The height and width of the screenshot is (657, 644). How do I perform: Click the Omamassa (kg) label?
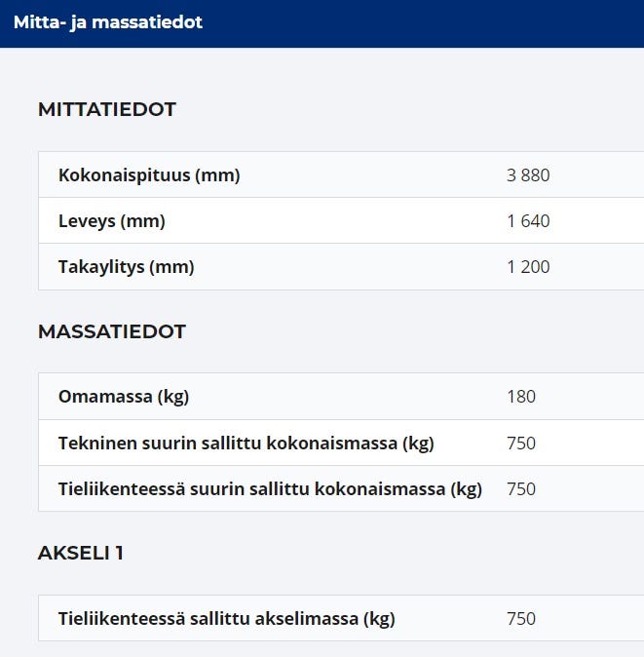pos(124,397)
